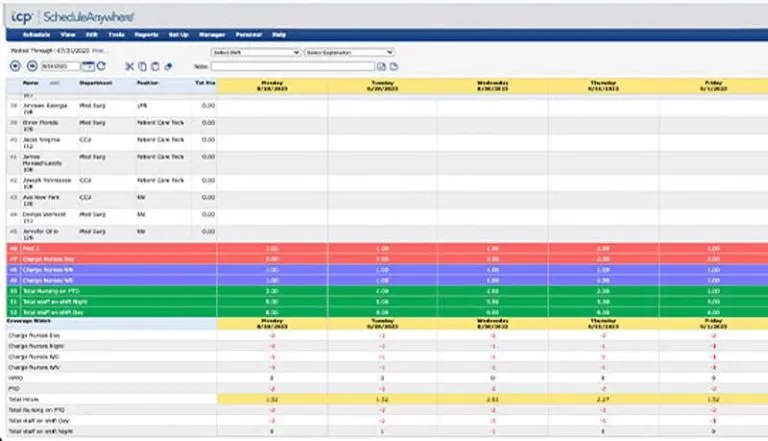The height and width of the screenshot is (441, 768).
Task: Click into the Note text field
Action: 293,66
